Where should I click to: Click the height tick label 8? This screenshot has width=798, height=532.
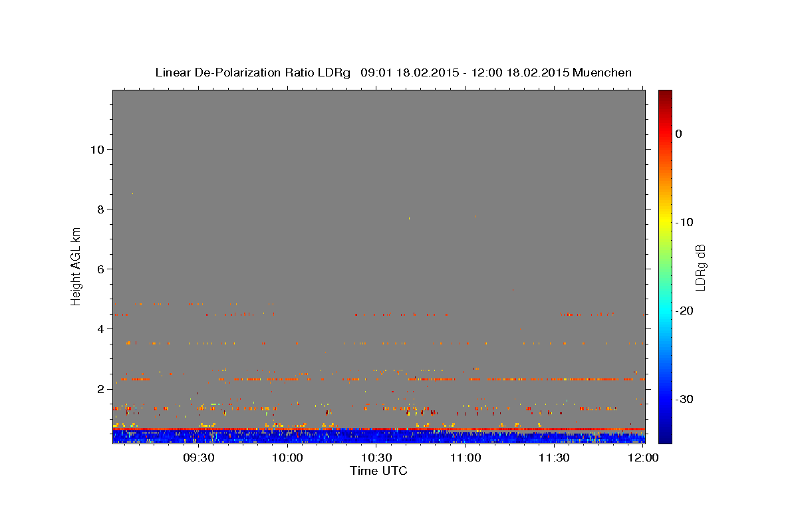(100, 209)
